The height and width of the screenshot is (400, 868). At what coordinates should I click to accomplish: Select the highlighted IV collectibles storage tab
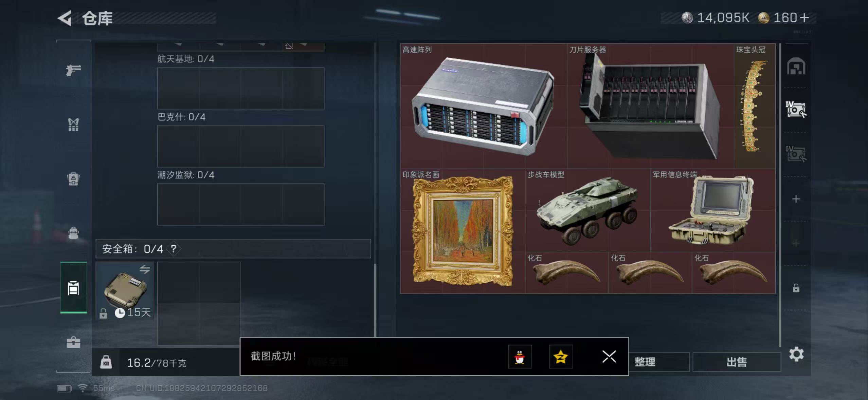coord(796,110)
